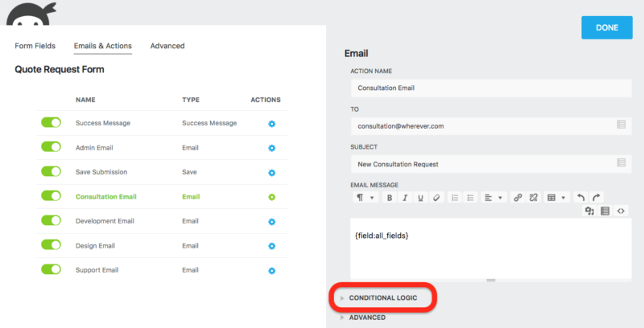
Task: Apply italic formatting in email message editor
Action: tap(405, 198)
